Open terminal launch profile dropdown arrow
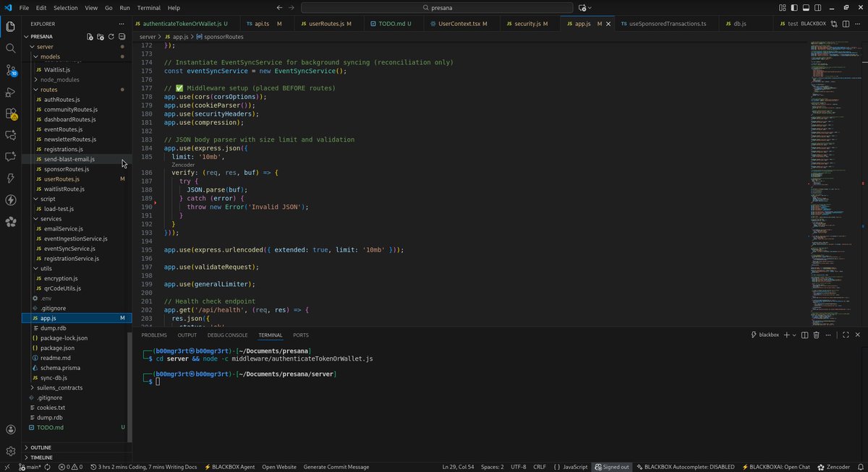The height and width of the screenshot is (472, 868). coord(793,335)
